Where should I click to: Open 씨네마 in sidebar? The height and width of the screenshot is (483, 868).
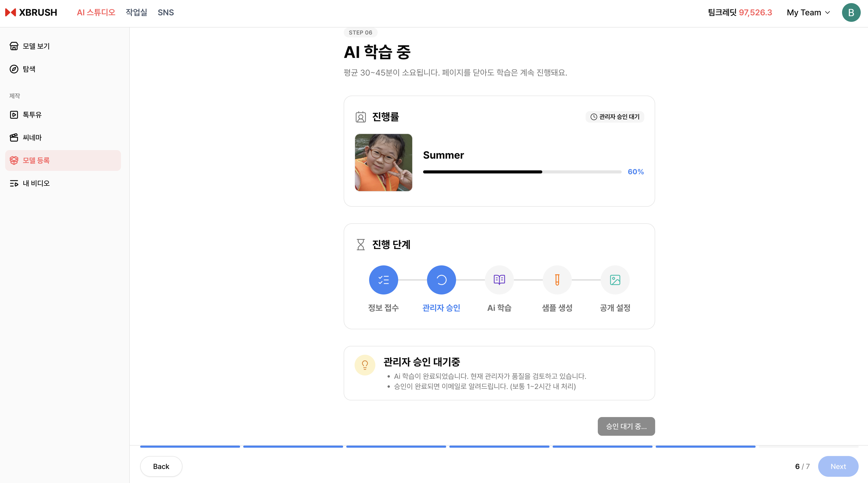63,138
